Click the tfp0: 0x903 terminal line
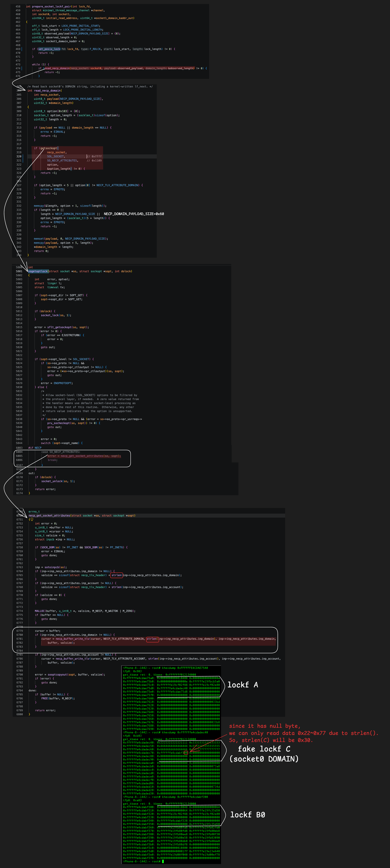The height and width of the screenshot is (868, 390). click(132, 671)
